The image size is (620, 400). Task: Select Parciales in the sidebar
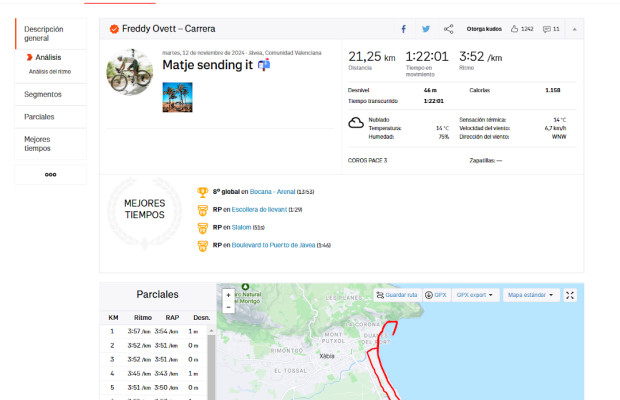tap(39, 117)
